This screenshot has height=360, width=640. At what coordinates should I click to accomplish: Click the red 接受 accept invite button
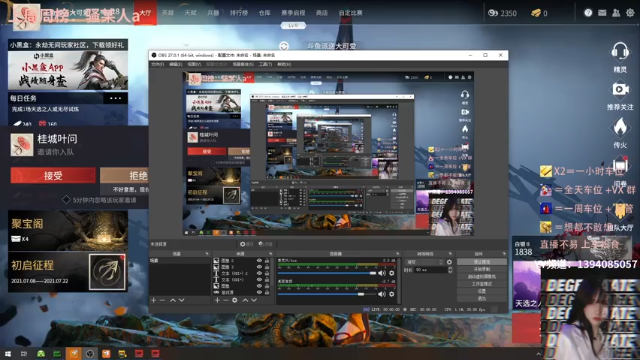(x=53, y=176)
